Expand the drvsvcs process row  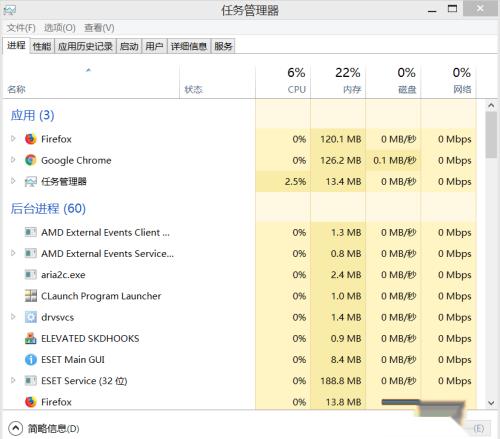pyautogui.click(x=13, y=317)
